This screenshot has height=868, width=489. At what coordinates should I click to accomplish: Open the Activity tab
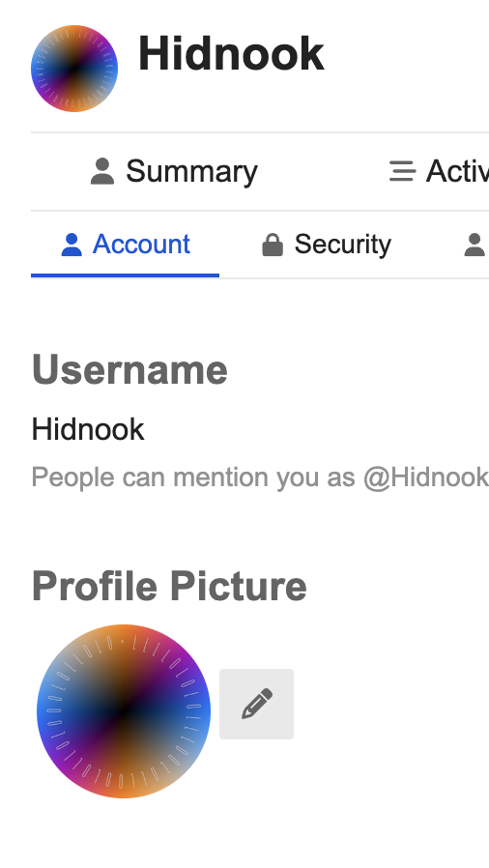(439, 171)
